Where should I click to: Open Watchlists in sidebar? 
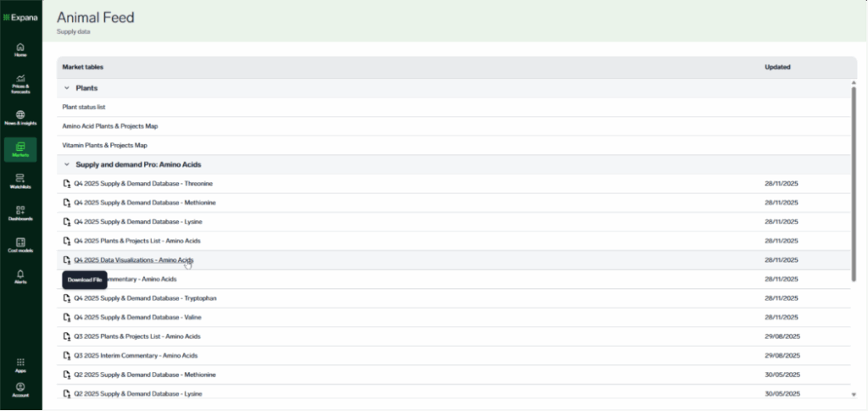tap(20, 181)
